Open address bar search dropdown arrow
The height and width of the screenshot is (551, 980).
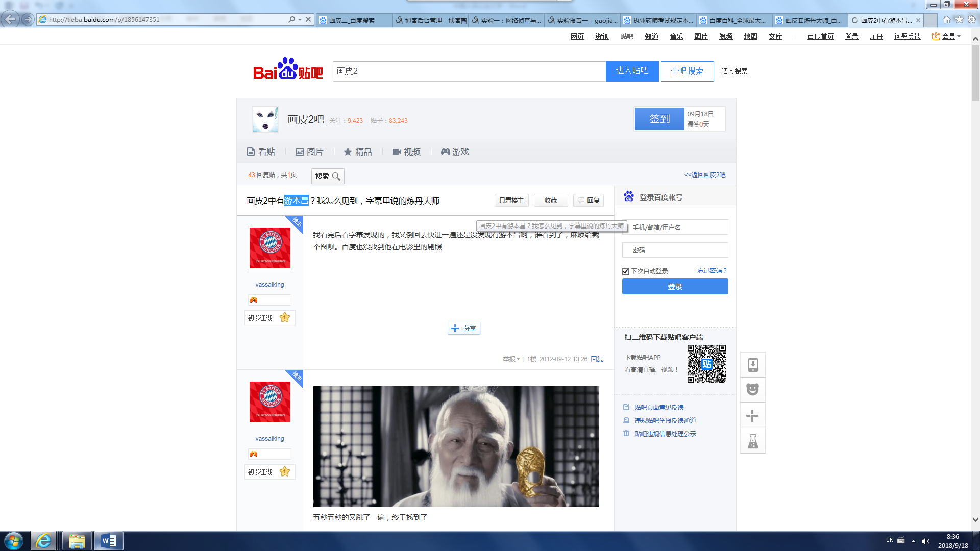pos(300,20)
